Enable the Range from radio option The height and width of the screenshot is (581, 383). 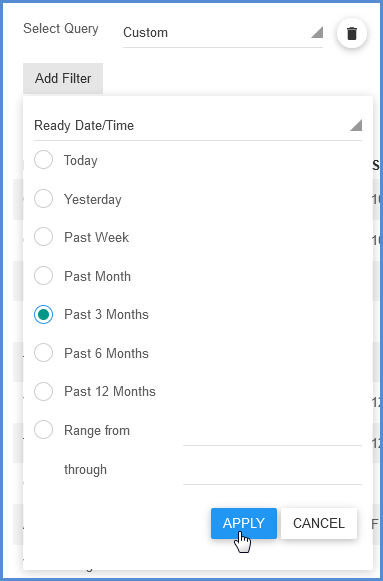coord(43,430)
